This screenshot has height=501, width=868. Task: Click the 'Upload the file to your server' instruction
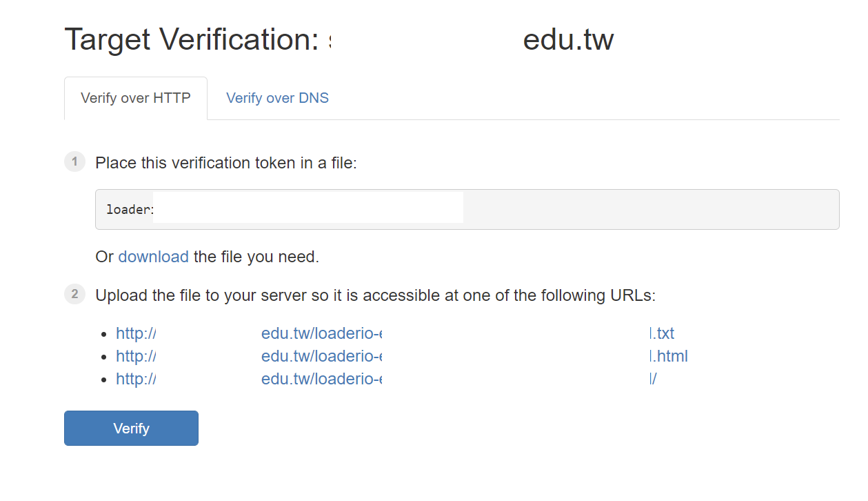pos(375,295)
